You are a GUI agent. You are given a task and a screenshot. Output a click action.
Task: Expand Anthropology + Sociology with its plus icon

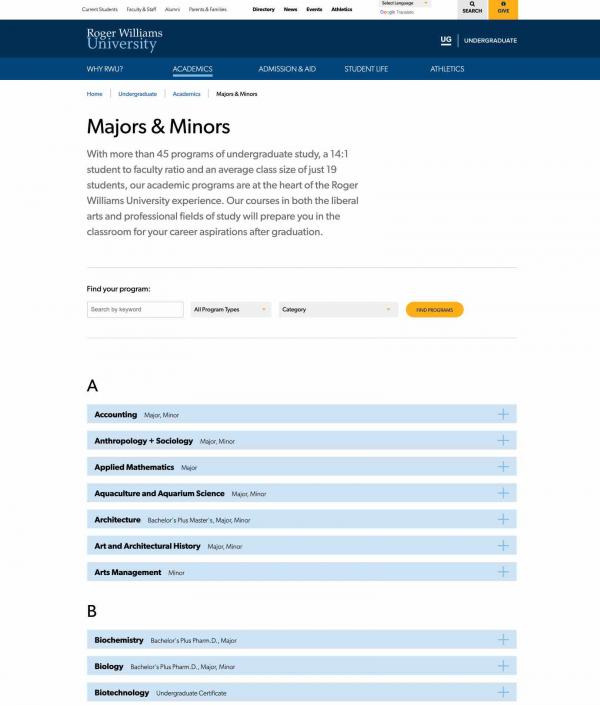503,440
